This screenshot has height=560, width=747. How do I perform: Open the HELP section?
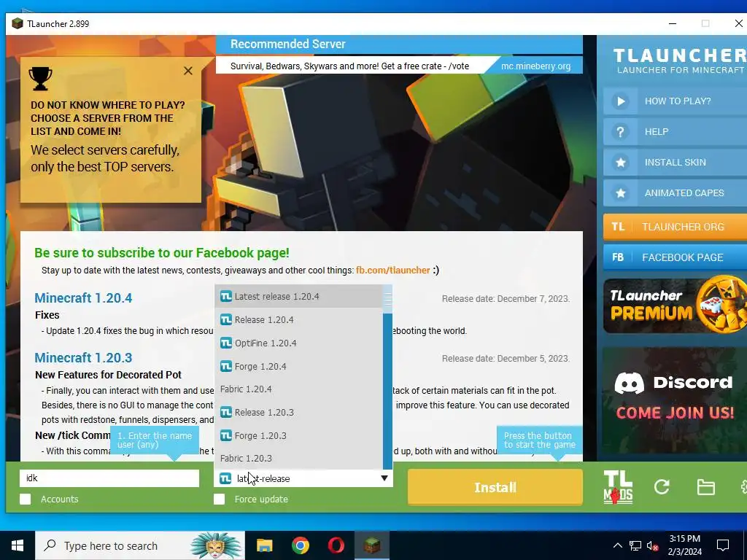point(675,132)
